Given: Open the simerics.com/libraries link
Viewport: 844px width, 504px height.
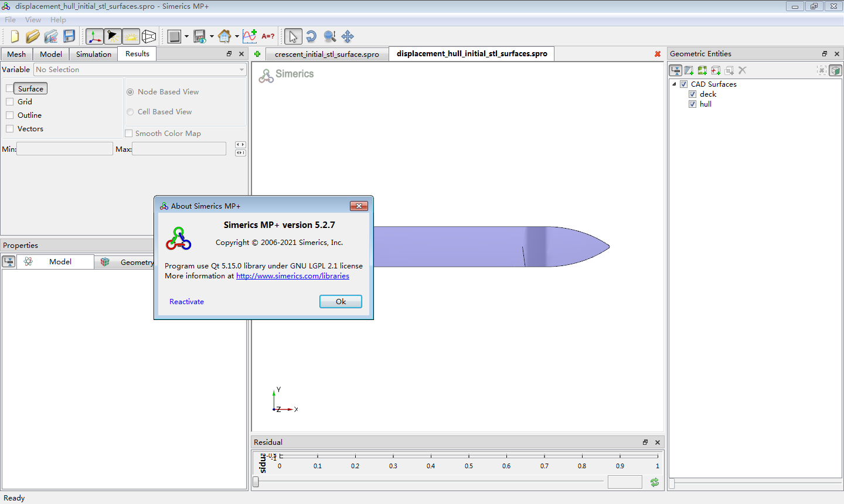Looking at the screenshot, I should click(x=292, y=276).
